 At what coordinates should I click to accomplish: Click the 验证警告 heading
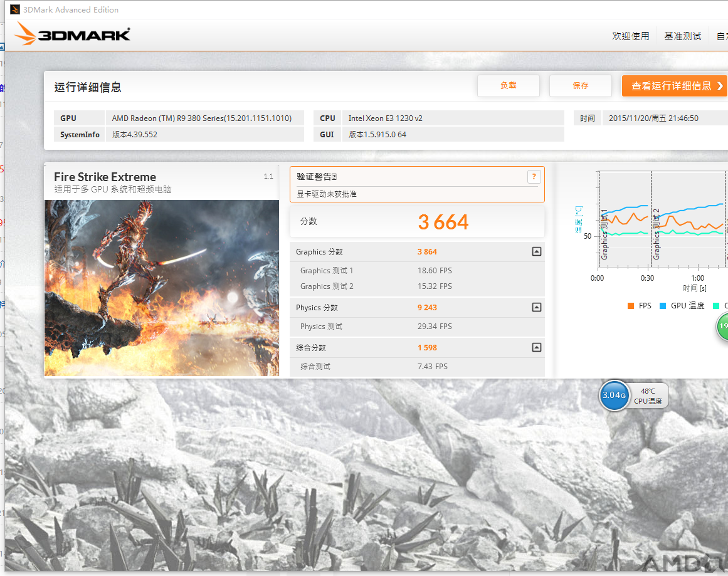[x=317, y=177]
